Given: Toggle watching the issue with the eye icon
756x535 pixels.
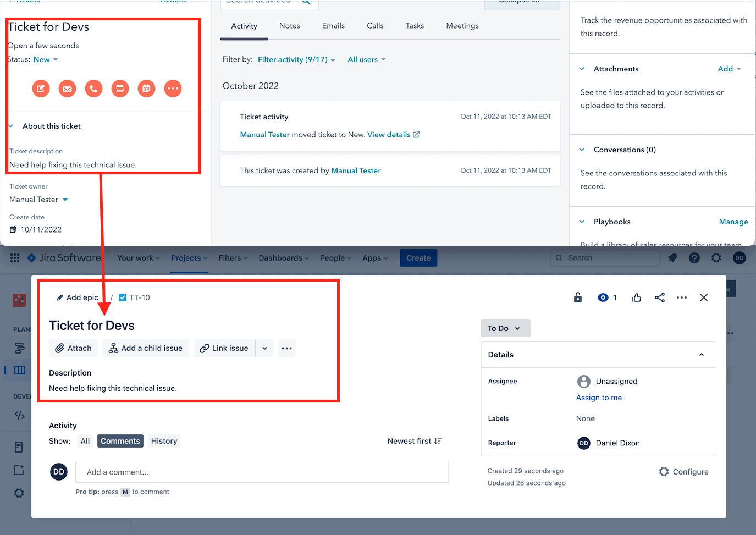Looking at the screenshot, I should pyautogui.click(x=603, y=297).
